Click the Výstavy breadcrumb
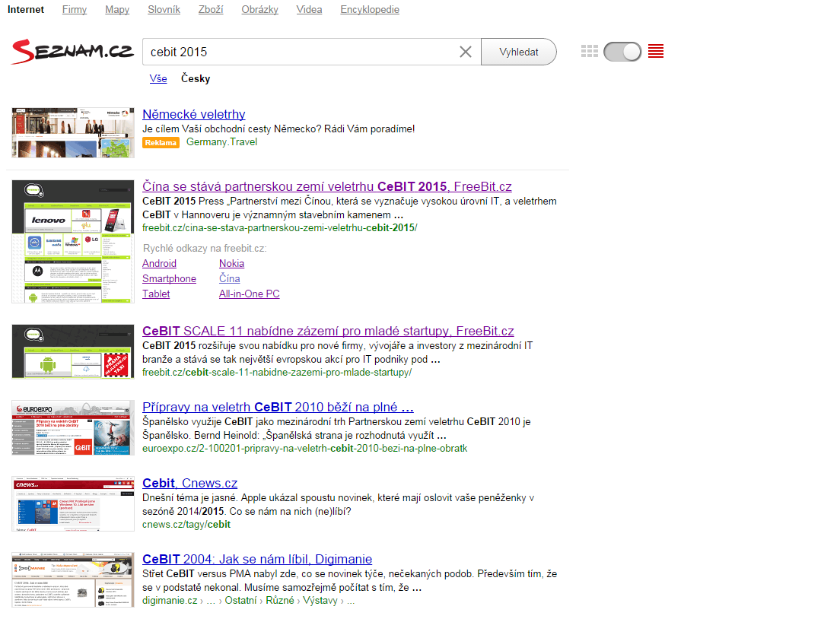The image size is (840, 619). coord(320,600)
